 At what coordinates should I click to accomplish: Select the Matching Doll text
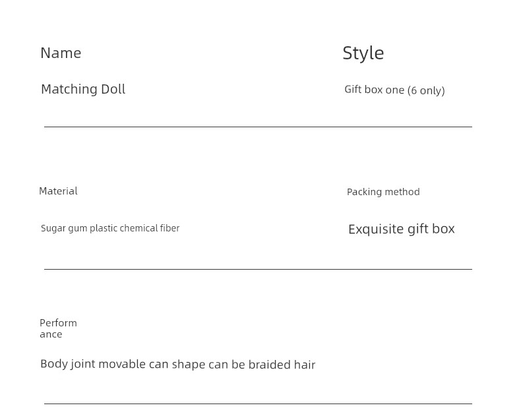83,89
